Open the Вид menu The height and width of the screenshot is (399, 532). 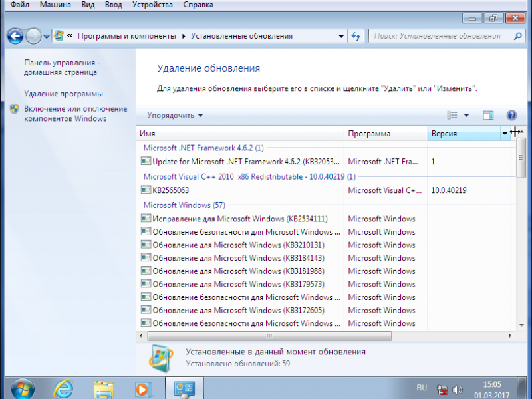pyautogui.click(x=88, y=5)
